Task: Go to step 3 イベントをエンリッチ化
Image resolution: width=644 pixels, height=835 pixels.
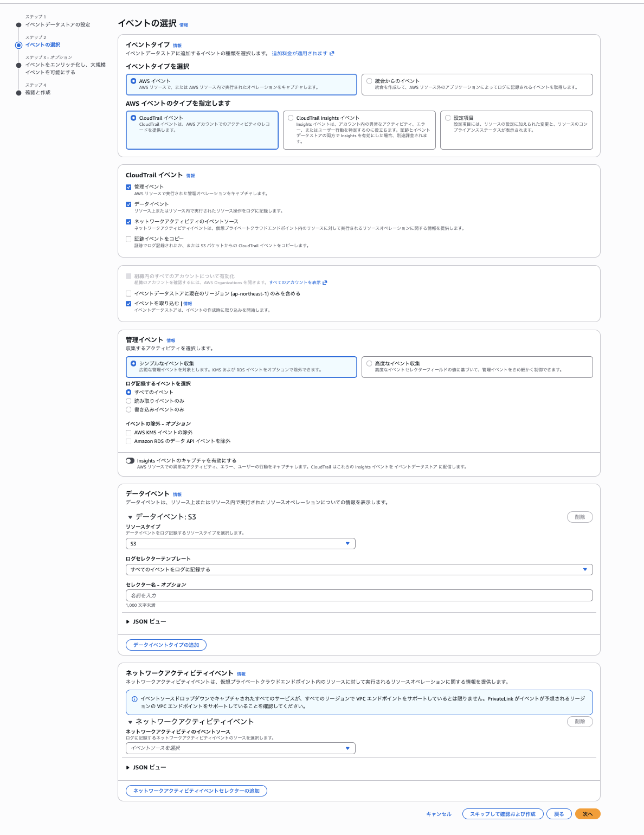Action: point(65,68)
